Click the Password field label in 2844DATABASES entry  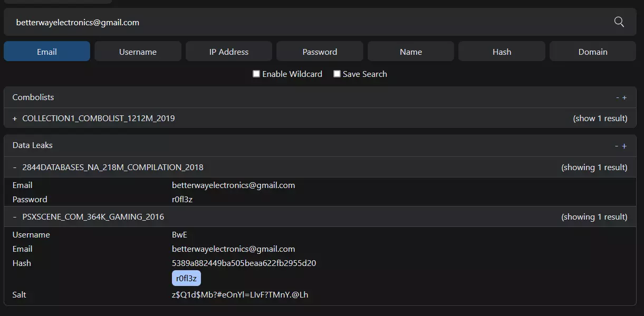click(x=30, y=199)
